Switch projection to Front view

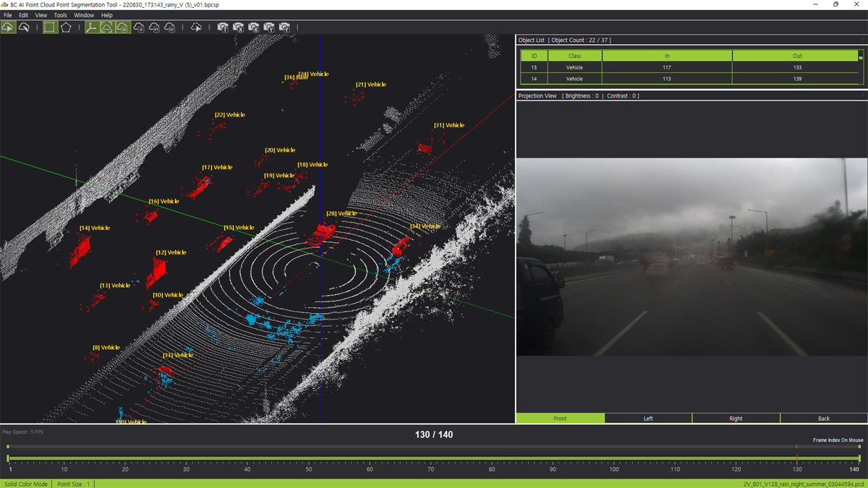click(x=561, y=419)
